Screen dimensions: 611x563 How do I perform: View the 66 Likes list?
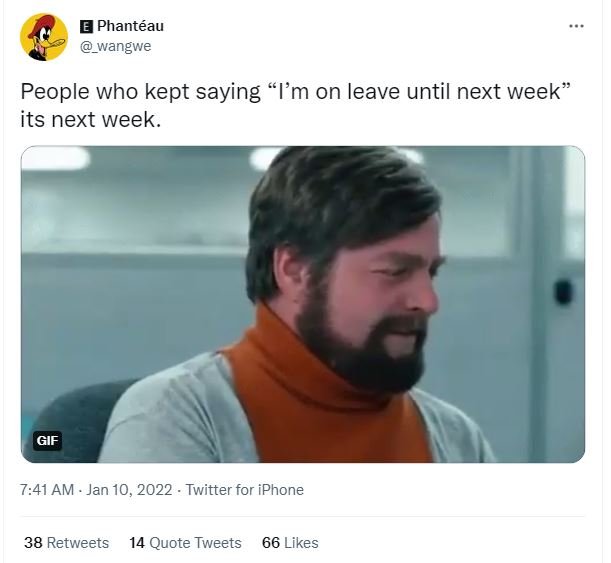(x=290, y=543)
